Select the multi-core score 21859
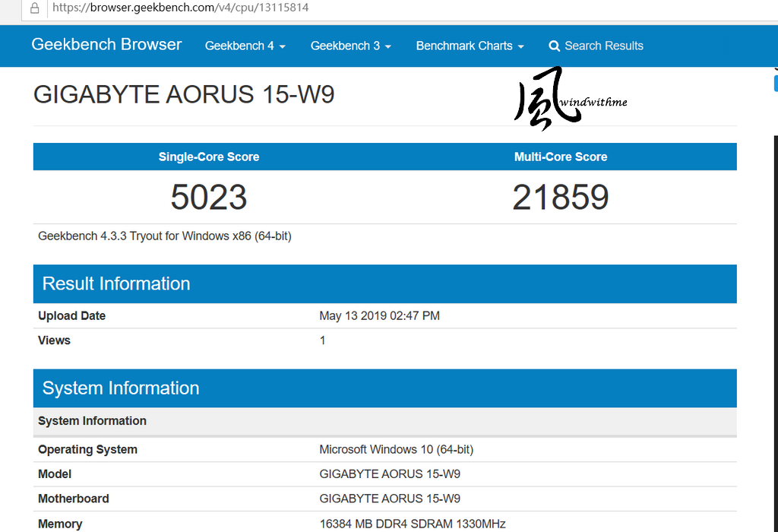Viewport: 778px width, 532px height. (561, 197)
